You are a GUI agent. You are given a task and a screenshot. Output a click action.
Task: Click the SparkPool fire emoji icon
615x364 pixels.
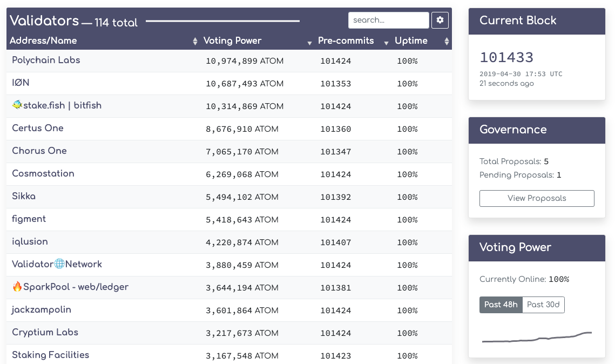tap(17, 286)
